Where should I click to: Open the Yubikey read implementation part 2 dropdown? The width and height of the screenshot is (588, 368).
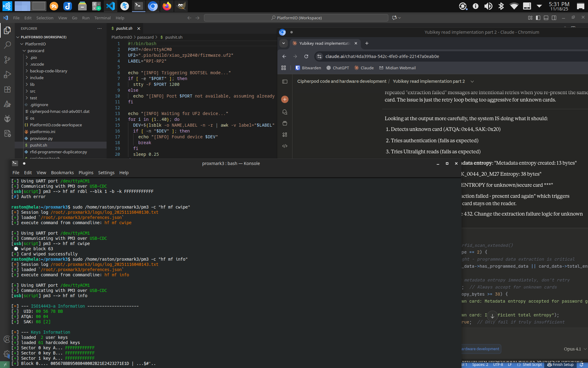473,81
